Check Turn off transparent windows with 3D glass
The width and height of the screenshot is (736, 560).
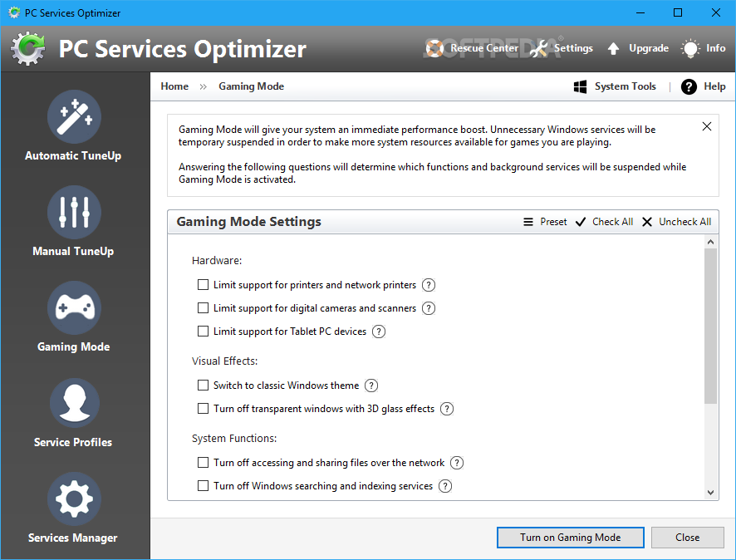[x=203, y=409]
